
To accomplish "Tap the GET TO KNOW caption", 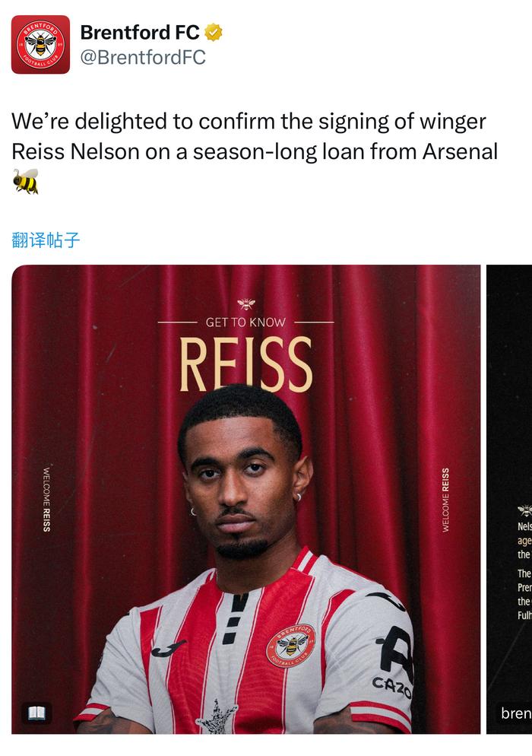I will (x=245, y=322).
